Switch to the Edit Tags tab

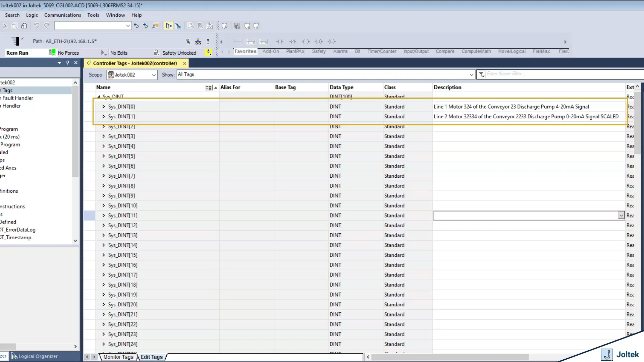click(x=152, y=357)
